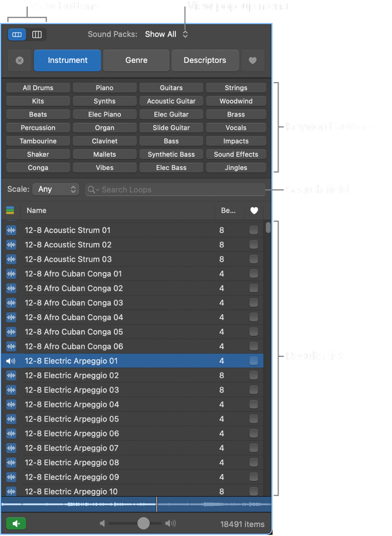Viewport: 392px width, 536px height.
Task: Click the loop types color icon
Action: click(10, 211)
